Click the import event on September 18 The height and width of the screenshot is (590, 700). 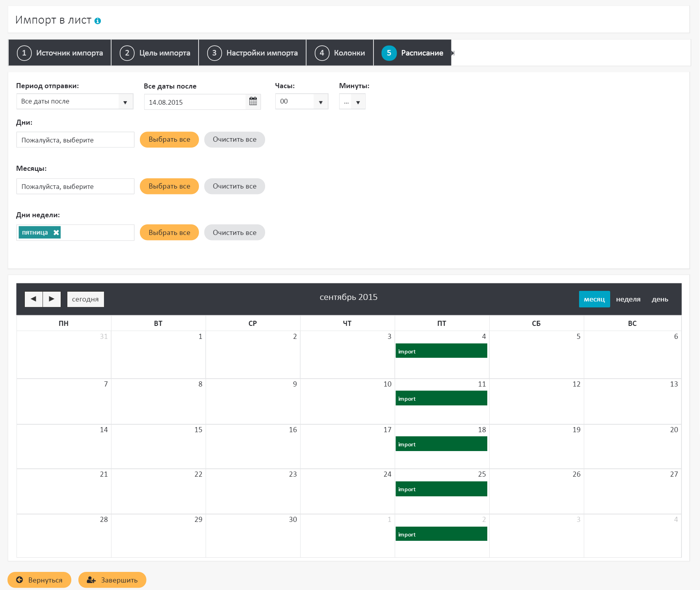tap(441, 444)
